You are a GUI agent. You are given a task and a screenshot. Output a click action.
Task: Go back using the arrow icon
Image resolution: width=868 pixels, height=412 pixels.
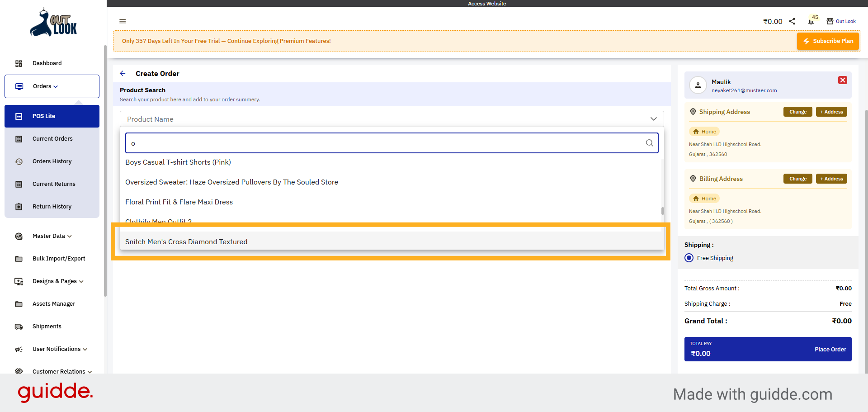(123, 73)
